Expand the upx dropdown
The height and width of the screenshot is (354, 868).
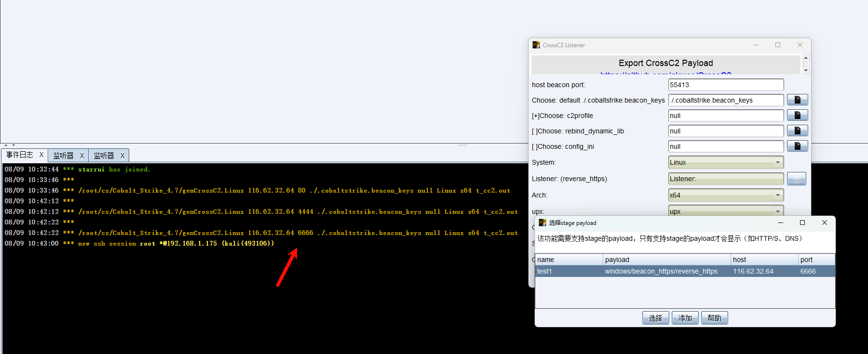pos(777,211)
